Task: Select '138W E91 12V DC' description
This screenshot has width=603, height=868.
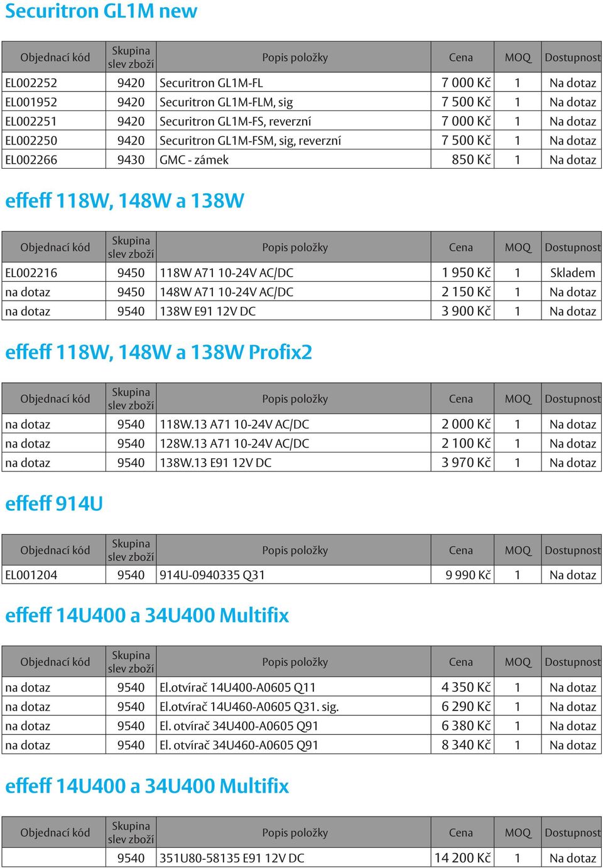Action: point(208,311)
